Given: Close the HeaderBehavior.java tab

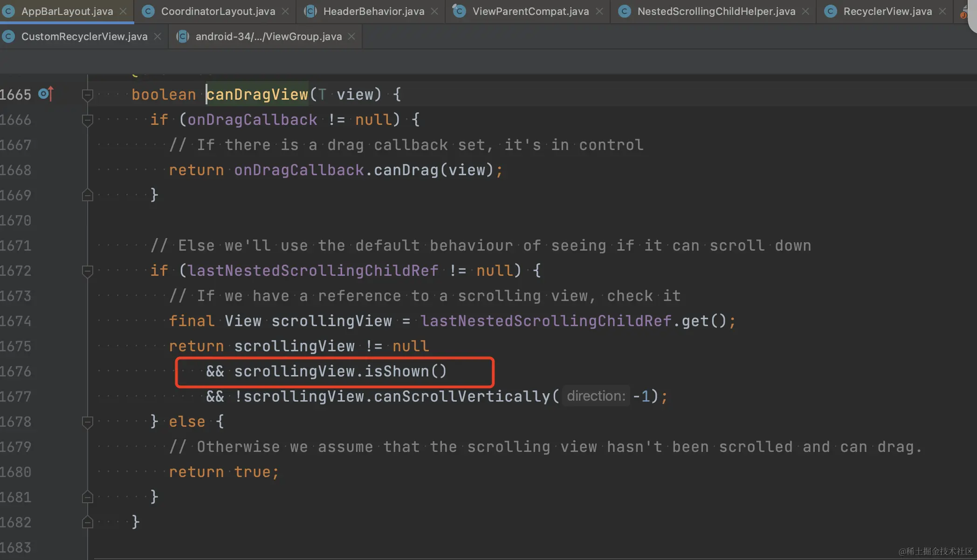Looking at the screenshot, I should [434, 11].
